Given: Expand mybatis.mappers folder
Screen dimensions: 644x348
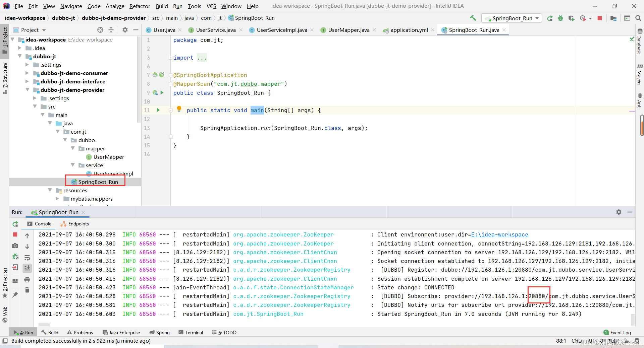Looking at the screenshot, I should (x=57, y=199).
